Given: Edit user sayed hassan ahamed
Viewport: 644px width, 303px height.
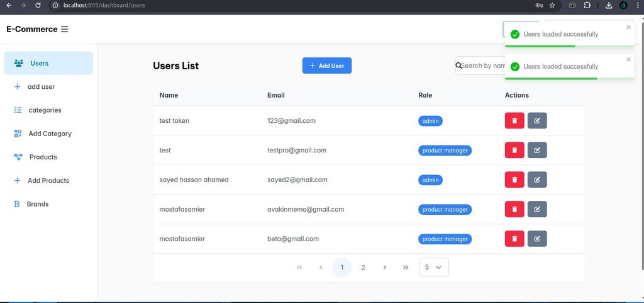Looking at the screenshot, I should (537, 180).
